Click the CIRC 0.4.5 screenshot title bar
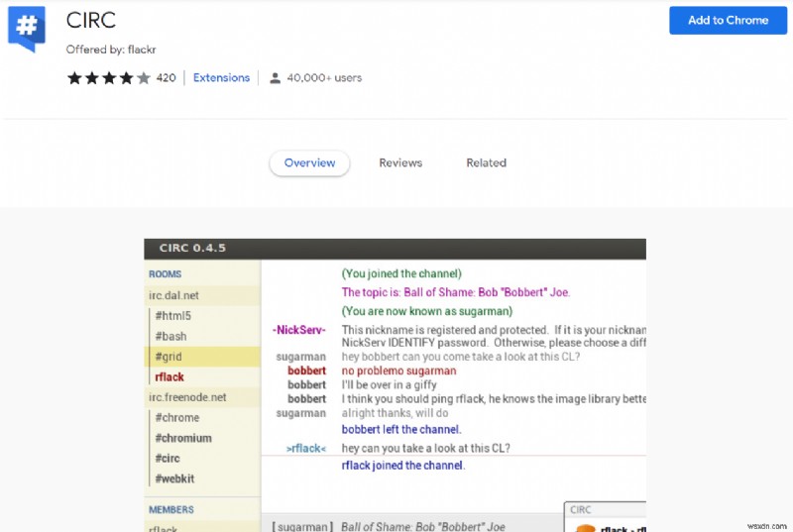 395,248
